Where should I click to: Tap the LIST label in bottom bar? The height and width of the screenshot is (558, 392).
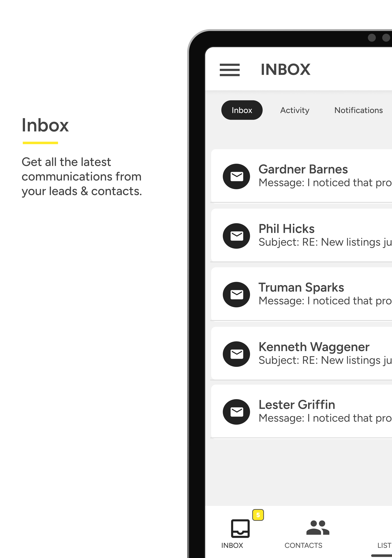pos(384,546)
